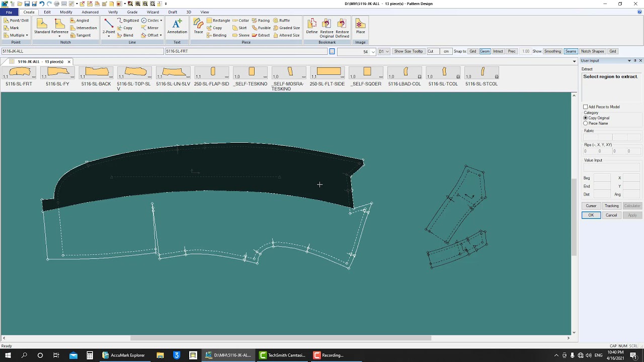Expand the Reference notch dropdown

click(x=59, y=36)
